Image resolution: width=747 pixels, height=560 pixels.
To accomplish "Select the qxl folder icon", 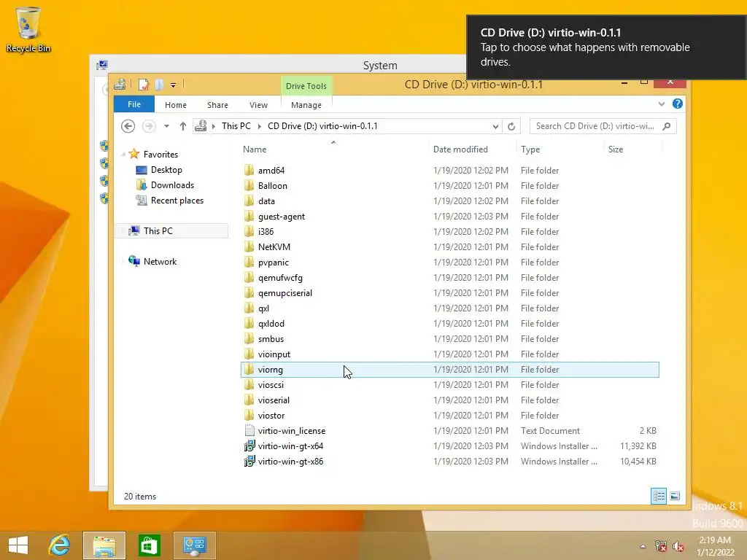I will pyautogui.click(x=249, y=308).
